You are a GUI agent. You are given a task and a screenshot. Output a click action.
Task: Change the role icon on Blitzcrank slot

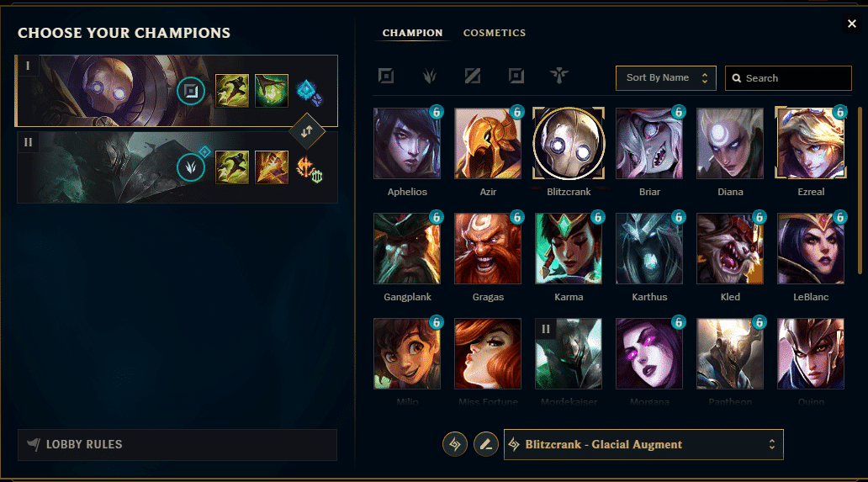(x=191, y=91)
